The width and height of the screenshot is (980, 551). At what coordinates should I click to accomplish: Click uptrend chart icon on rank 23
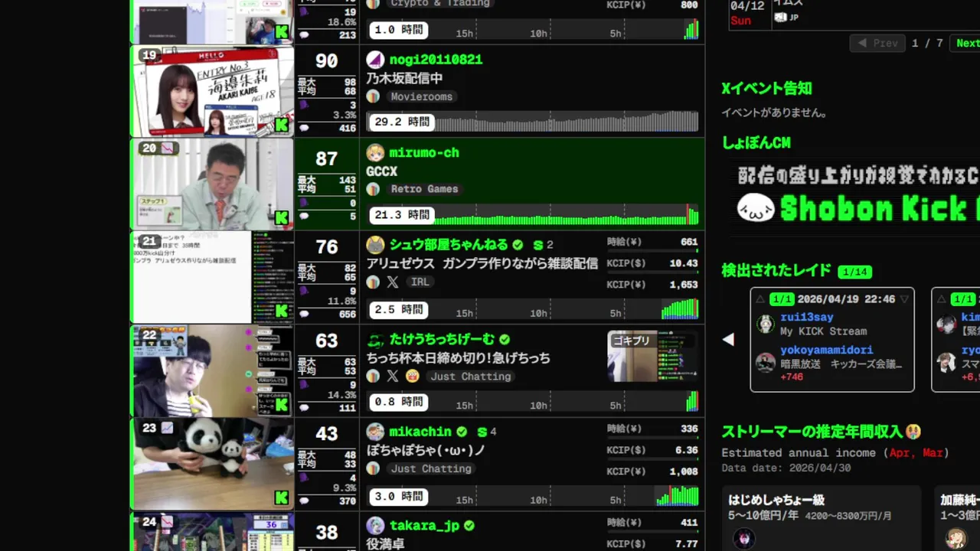tap(167, 429)
